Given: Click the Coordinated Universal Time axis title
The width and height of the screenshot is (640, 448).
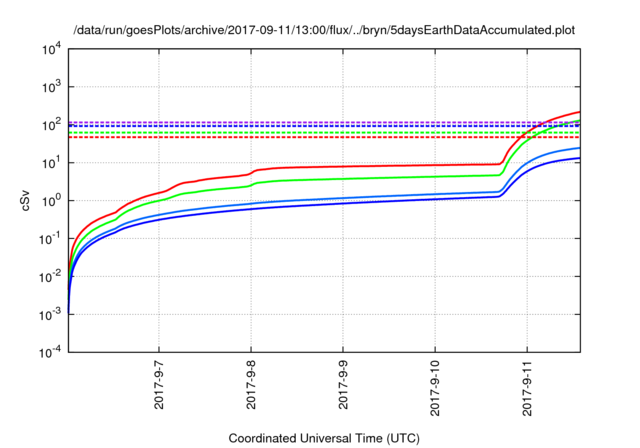Looking at the screenshot, I should point(324,438).
